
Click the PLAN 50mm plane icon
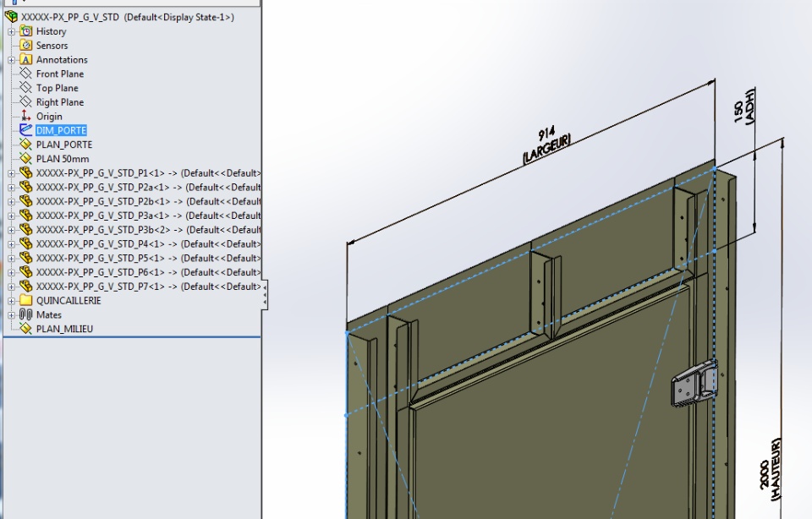click(26, 158)
